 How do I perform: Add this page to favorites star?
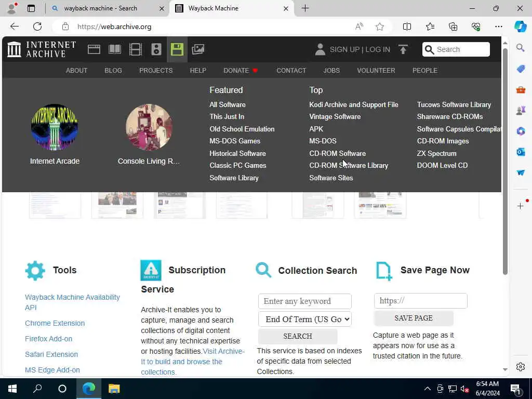(380, 26)
